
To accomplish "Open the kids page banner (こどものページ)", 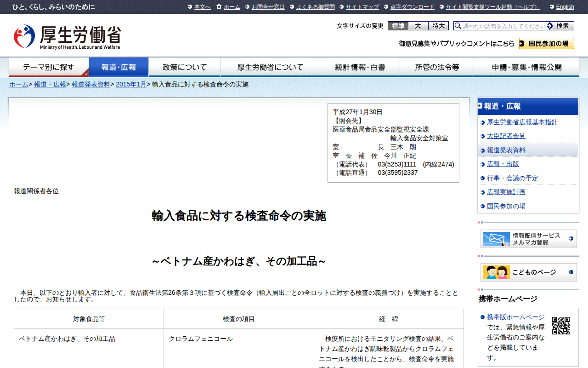I will 528,272.
